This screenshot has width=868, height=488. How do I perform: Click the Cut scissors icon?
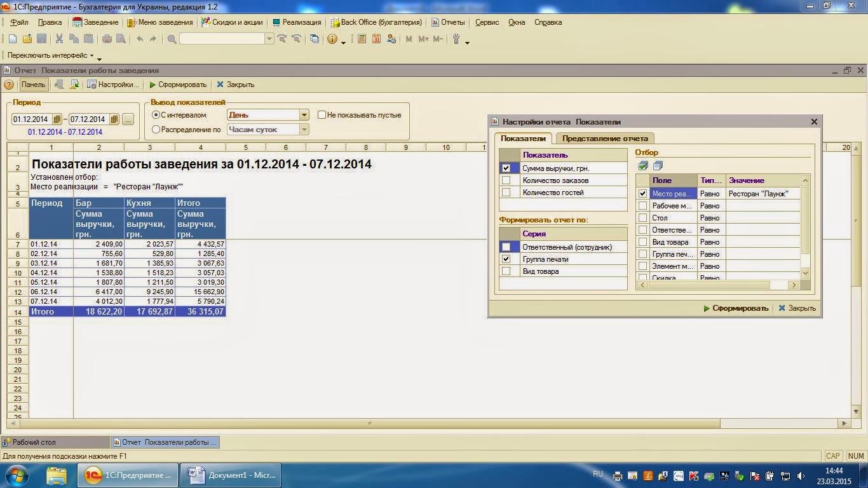tap(59, 39)
